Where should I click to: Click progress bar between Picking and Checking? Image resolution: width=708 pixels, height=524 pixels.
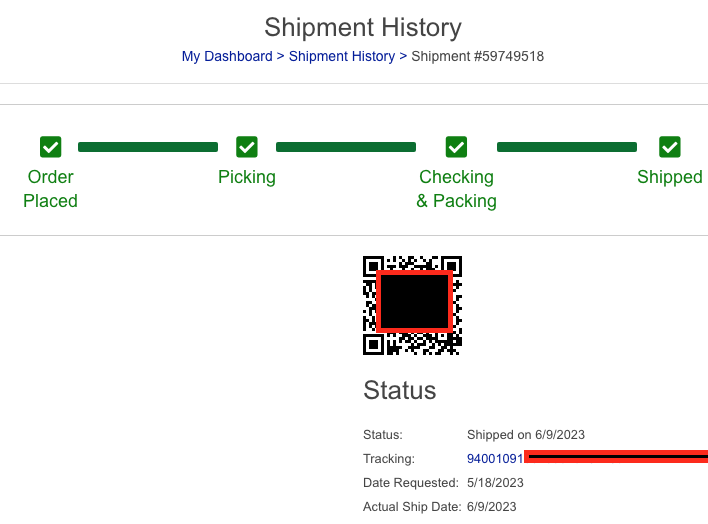pyautogui.click(x=346, y=147)
